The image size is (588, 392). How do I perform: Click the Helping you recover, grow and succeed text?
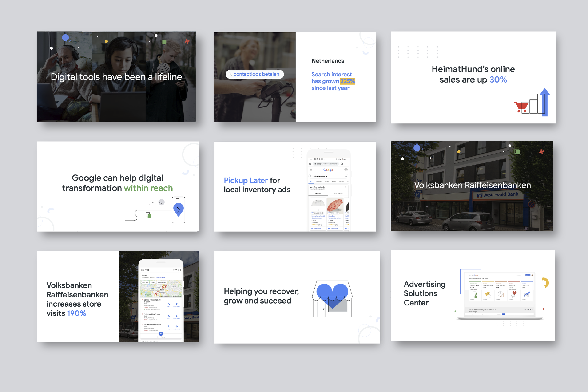click(261, 296)
